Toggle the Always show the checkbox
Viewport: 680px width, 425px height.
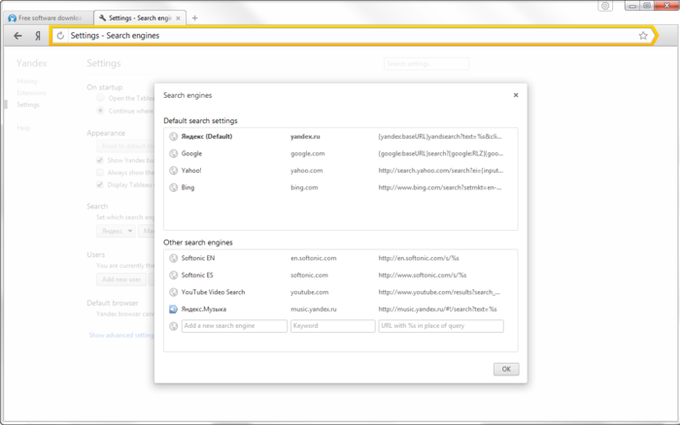[x=100, y=173]
